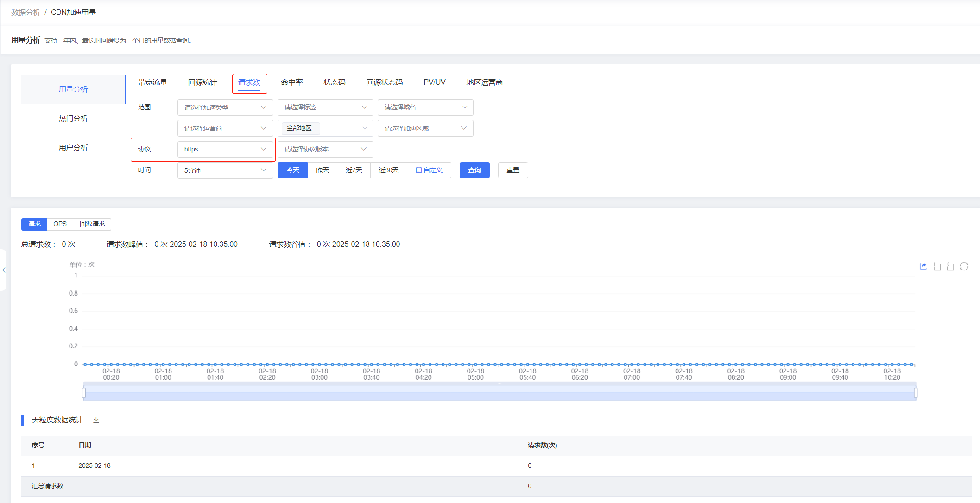Switch to the 回源统计 tab

[202, 82]
